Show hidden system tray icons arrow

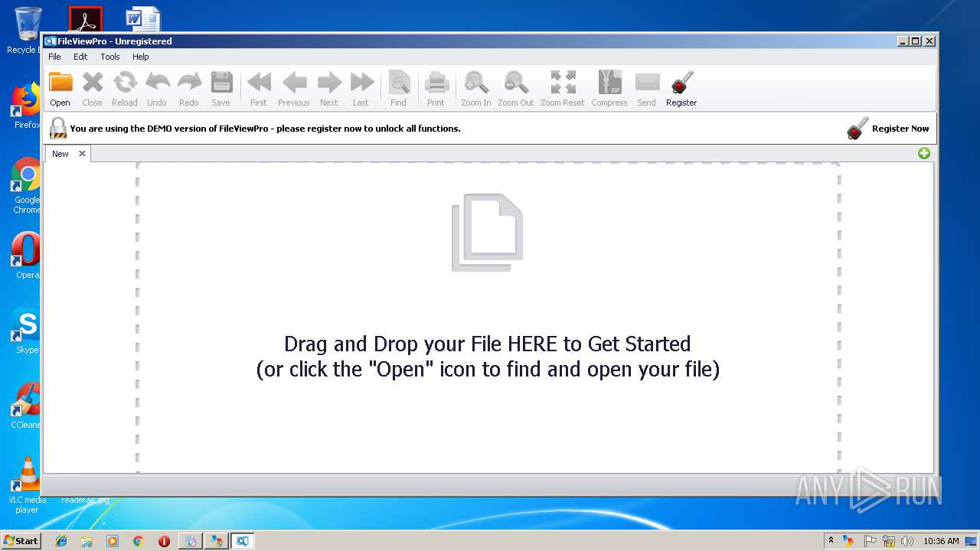pos(831,540)
